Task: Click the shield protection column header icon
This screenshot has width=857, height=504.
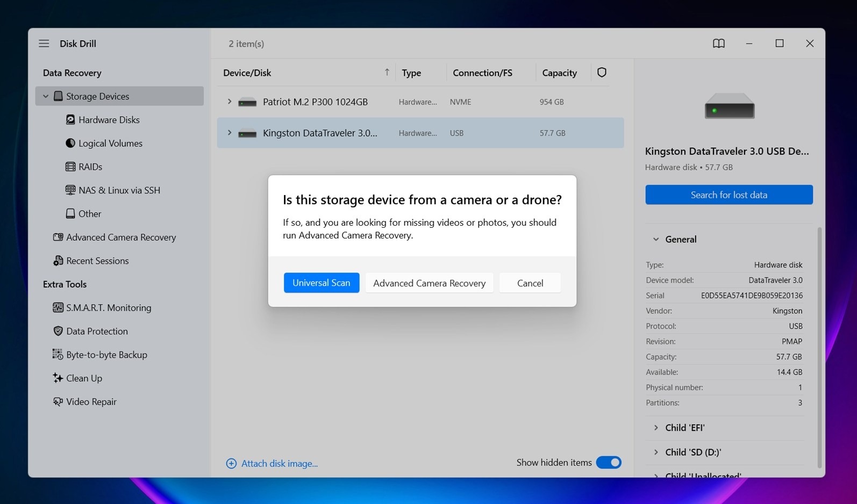Action: (602, 73)
